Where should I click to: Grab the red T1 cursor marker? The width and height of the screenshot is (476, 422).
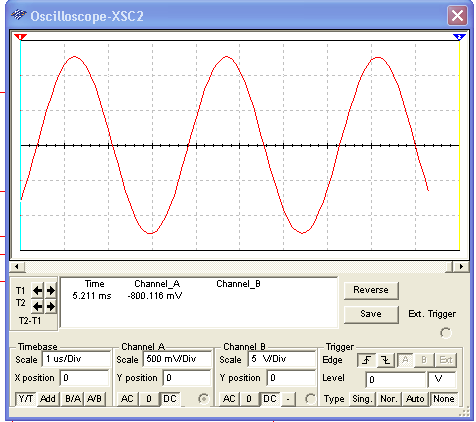pos(21,37)
